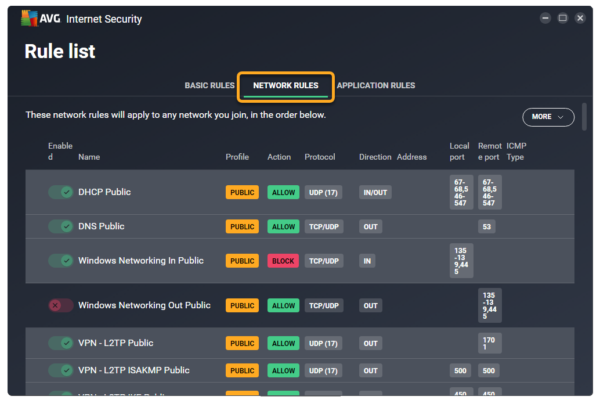This screenshot has height=400, width=600.
Task: Close the AVG Internet Security window
Action: [x=579, y=18]
